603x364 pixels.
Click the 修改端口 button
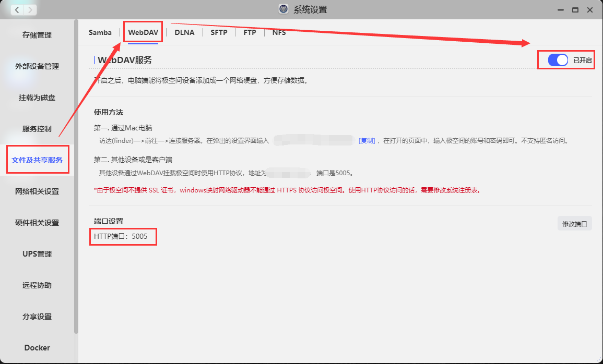(574, 224)
